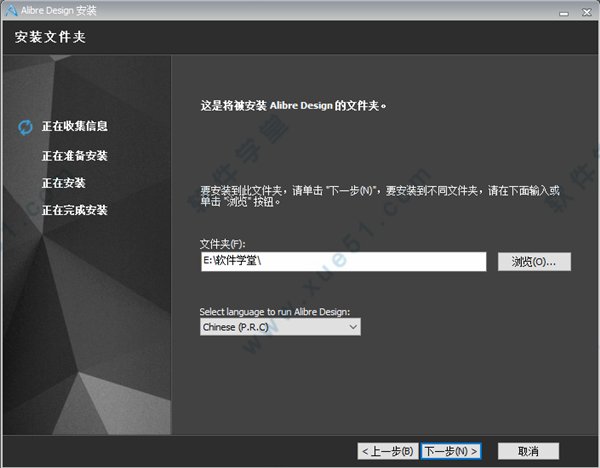
Task: Click the Alibre Design logo icon in title bar
Action: pos(11,10)
